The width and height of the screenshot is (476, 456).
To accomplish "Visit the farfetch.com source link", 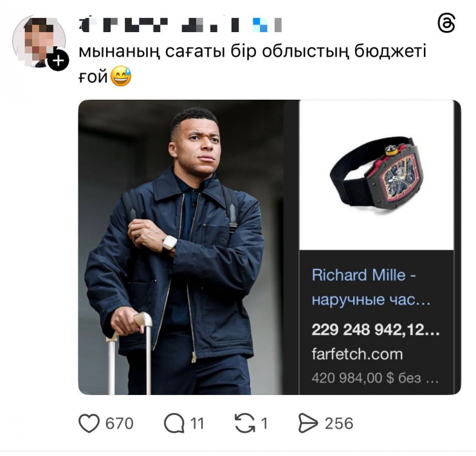I will 357,354.
